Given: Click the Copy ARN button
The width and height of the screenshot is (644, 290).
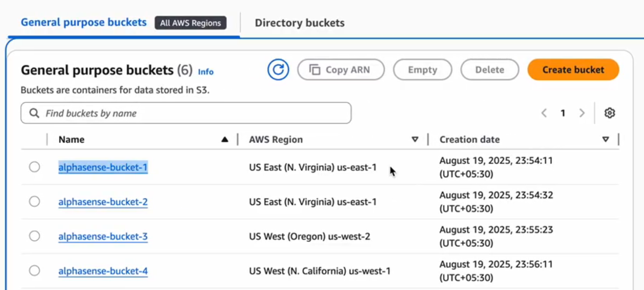Looking at the screenshot, I should point(341,70).
